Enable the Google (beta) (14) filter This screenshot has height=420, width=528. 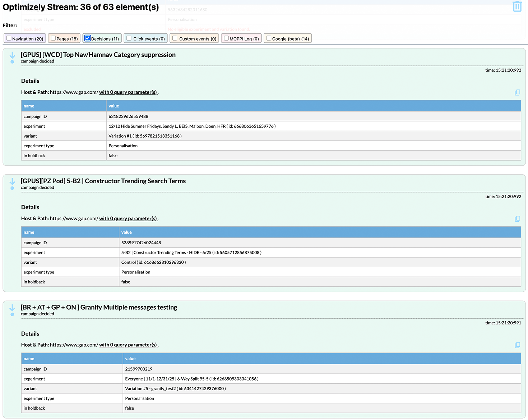pyautogui.click(x=269, y=38)
